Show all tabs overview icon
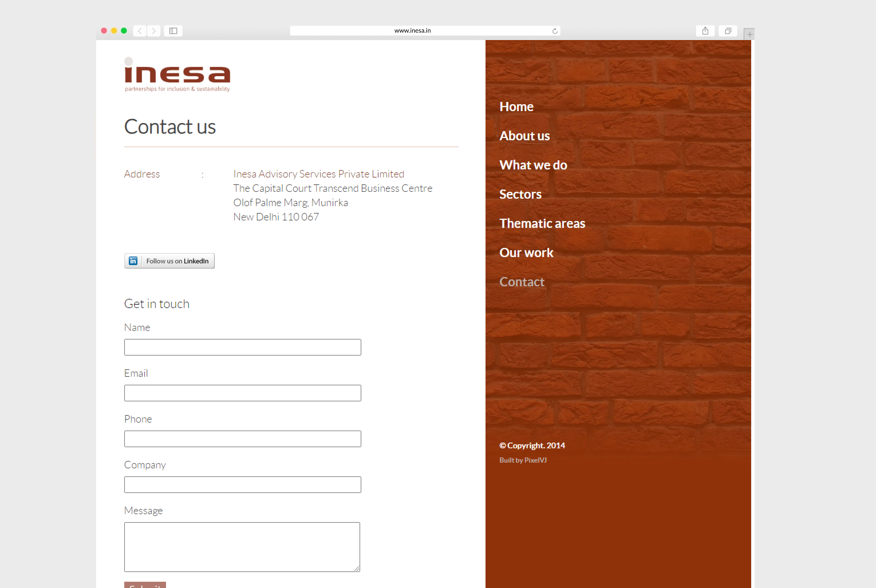Viewport: 876px width, 588px height. tap(728, 31)
